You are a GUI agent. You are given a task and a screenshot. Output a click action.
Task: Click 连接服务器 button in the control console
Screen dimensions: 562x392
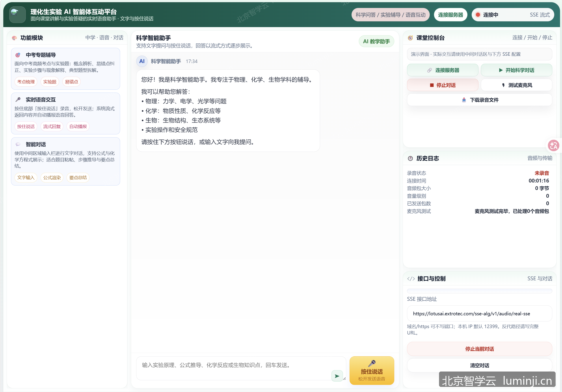point(443,70)
